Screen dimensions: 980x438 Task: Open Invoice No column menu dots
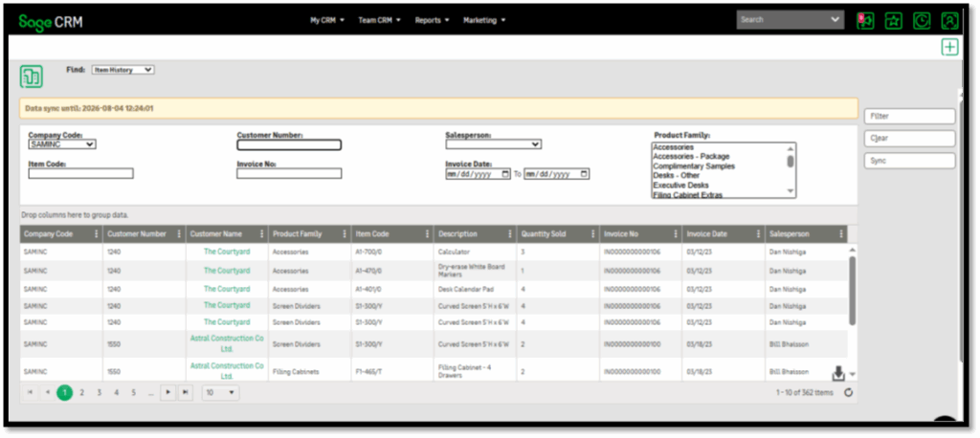tap(677, 233)
